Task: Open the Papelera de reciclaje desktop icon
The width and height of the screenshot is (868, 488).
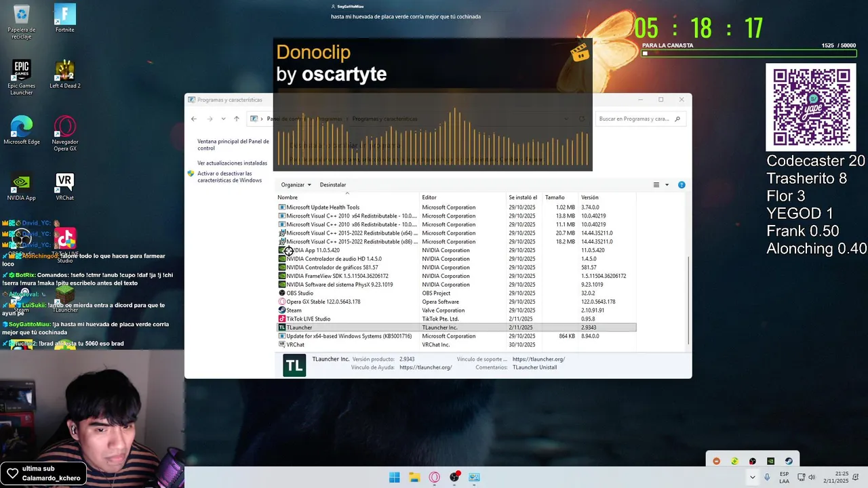Action: click(x=21, y=22)
